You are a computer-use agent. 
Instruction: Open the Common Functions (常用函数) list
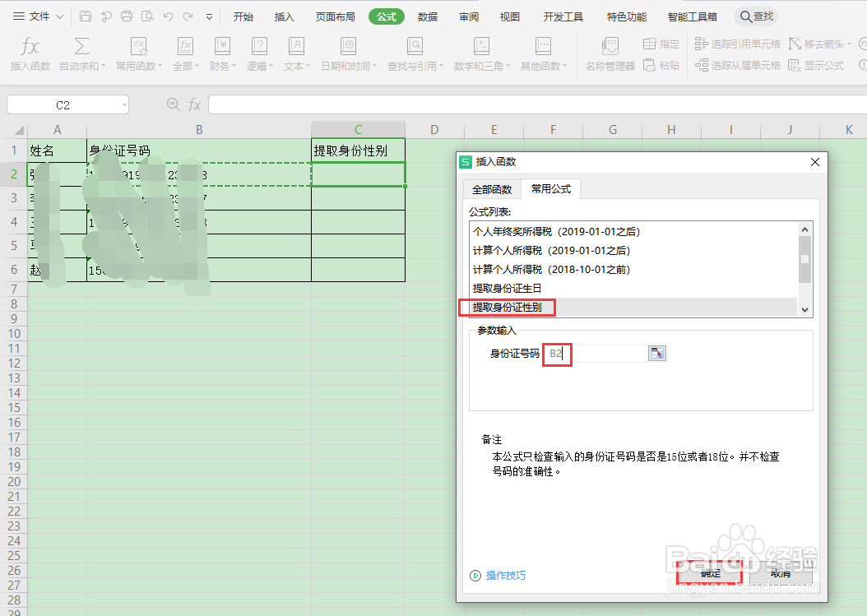point(139,53)
